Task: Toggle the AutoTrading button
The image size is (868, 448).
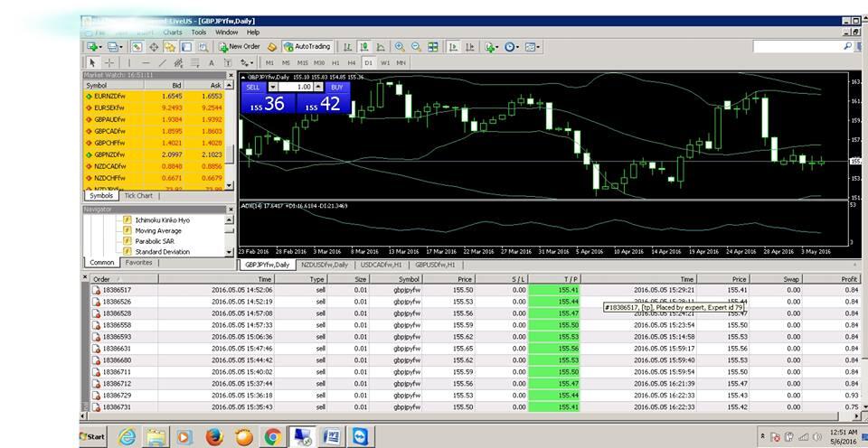Action: point(307,47)
